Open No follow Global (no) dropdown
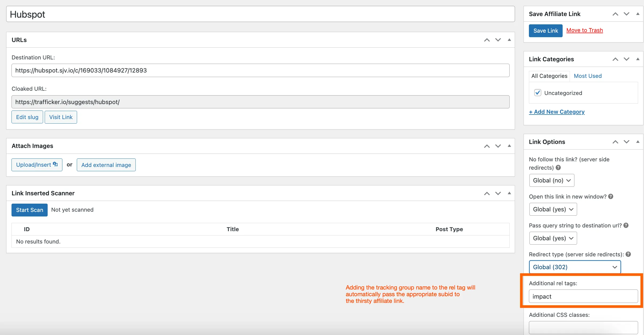 [x=552, y=180]
